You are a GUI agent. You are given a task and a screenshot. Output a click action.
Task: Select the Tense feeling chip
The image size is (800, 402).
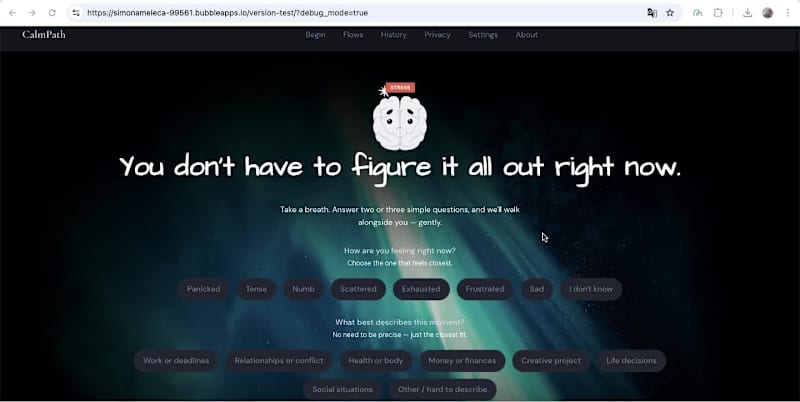click(256, 289)
